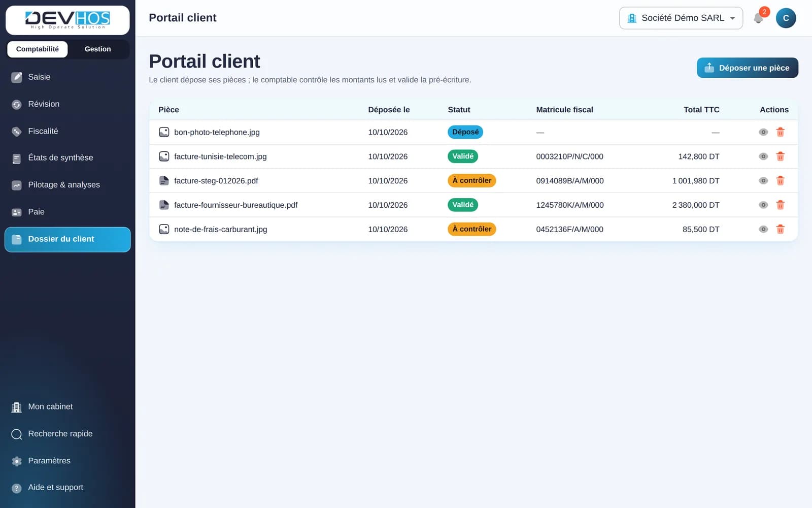The height and width of the screenshot is (508, 812).
Task: Delete facture-steg-012026.pdf with trash icon
Action: pyautogui.click(x=781, y=181)
